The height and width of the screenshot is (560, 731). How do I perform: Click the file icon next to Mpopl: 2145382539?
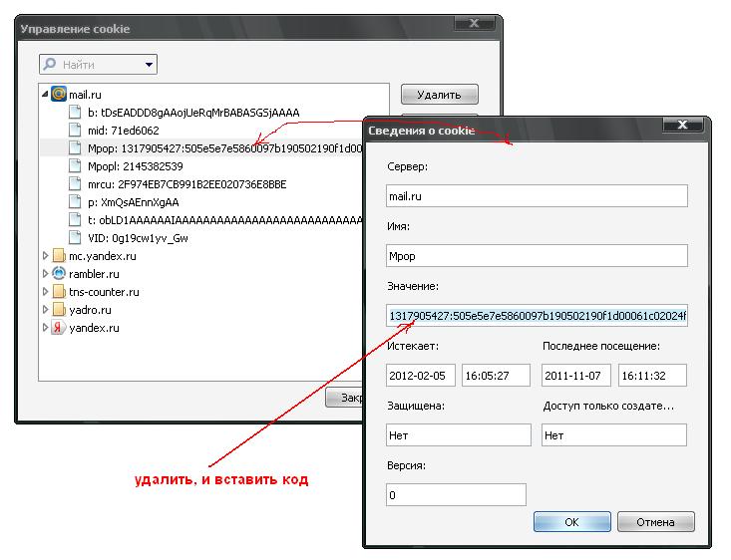(x=75, y=165)
